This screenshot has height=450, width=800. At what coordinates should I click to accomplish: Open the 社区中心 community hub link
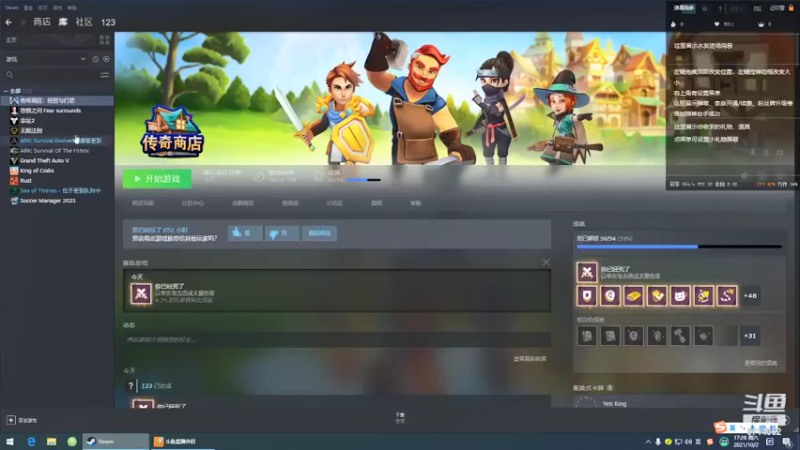click(x=192, y=203)
